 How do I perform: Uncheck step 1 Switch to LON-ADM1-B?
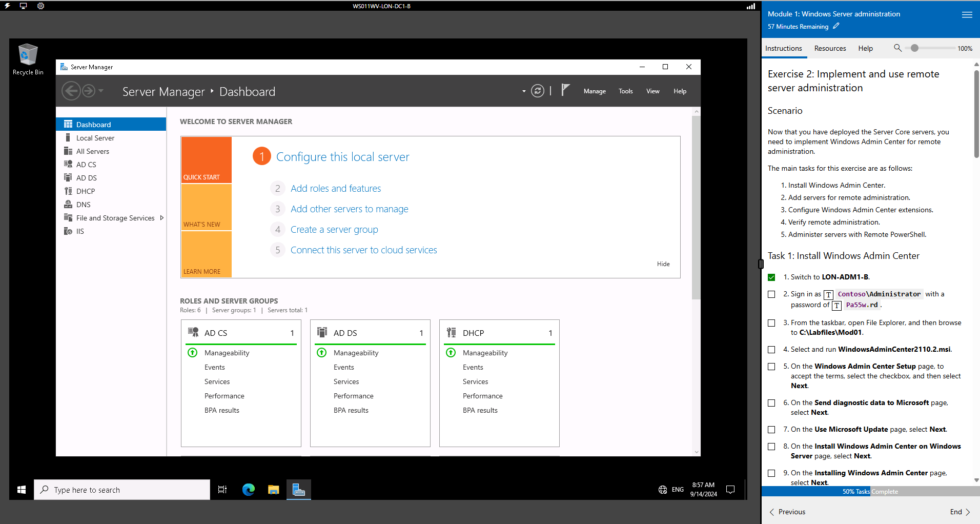771,277
